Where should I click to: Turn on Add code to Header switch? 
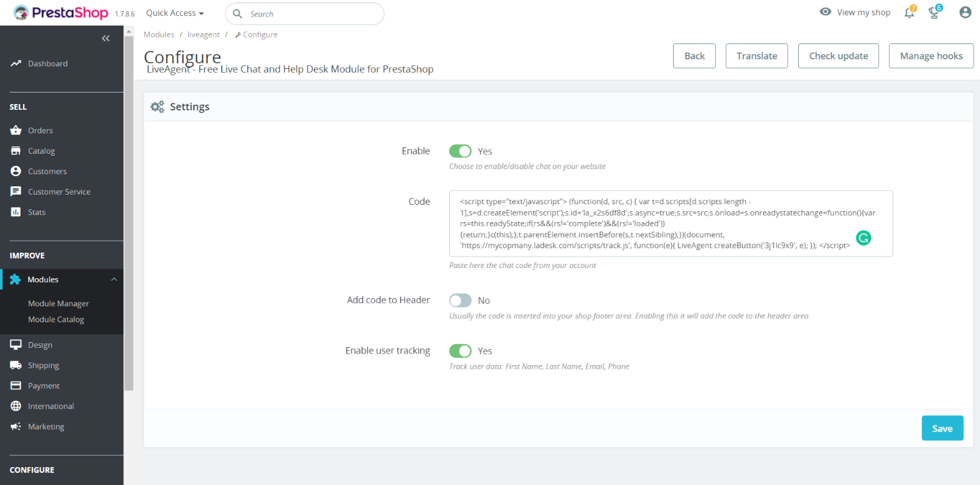pyautogui.click(x=460, y=301)
